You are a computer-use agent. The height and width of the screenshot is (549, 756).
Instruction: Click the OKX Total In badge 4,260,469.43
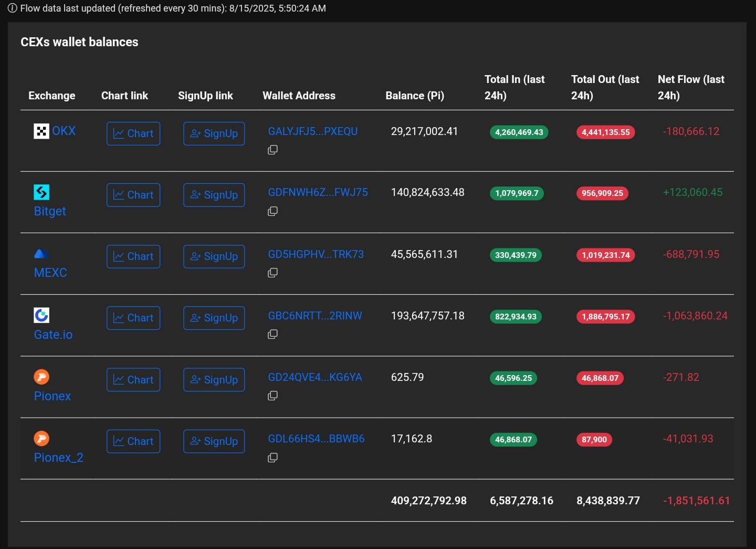click(x=519, y=132)
